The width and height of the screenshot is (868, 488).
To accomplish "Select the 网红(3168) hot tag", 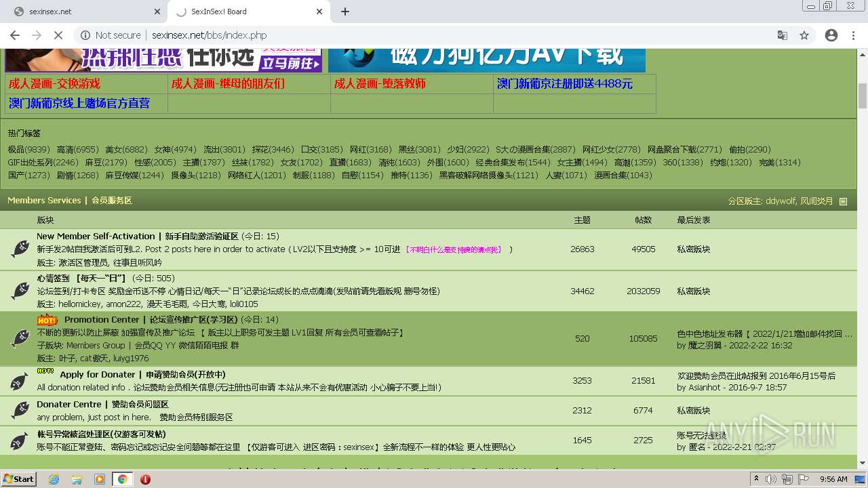I will [371, 150].
